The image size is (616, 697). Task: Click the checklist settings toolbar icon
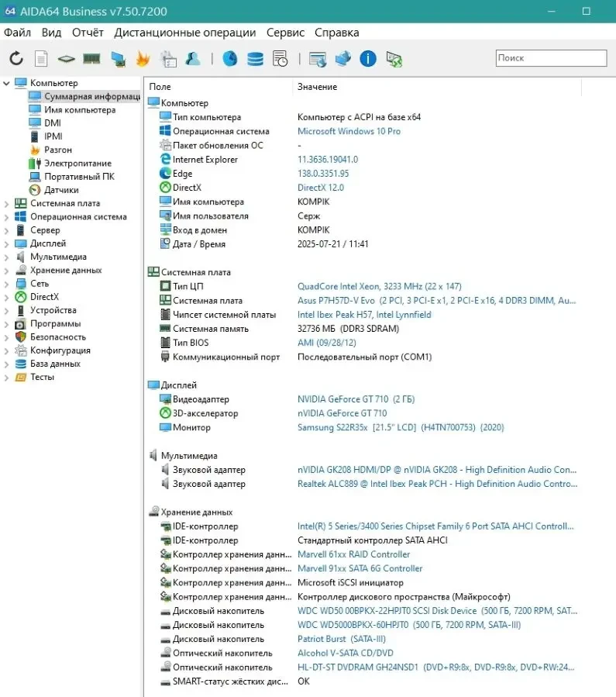tap(168, 59)
